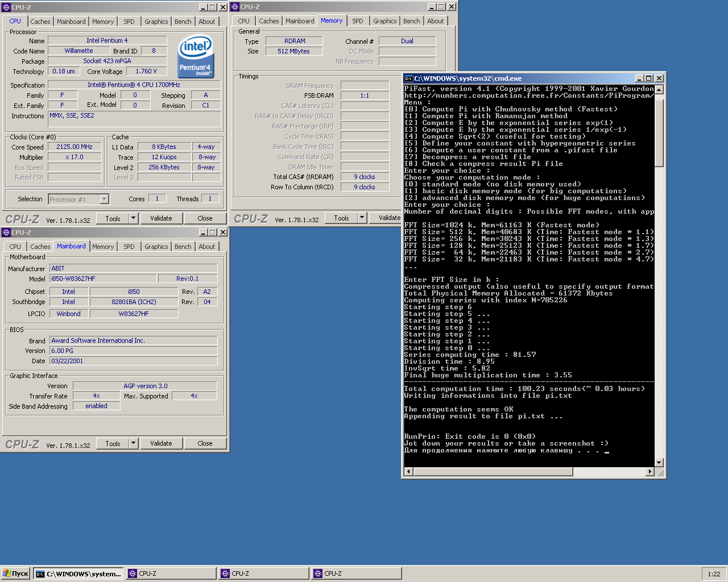Select CPU tab in the Memory CPU-Z window
Image resolution: width=728 pixels, height=582 pixels.
[x=244, y=21]
